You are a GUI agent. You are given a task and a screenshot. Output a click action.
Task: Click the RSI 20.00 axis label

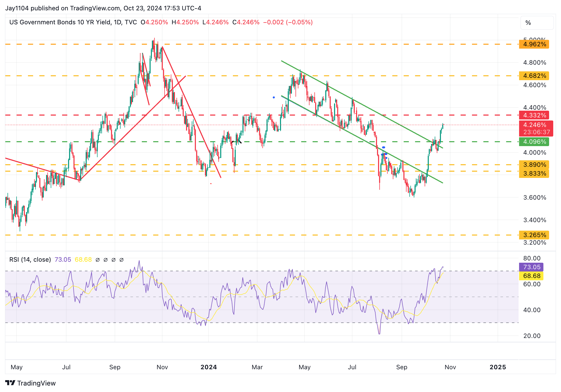click(x=532, y=336)
